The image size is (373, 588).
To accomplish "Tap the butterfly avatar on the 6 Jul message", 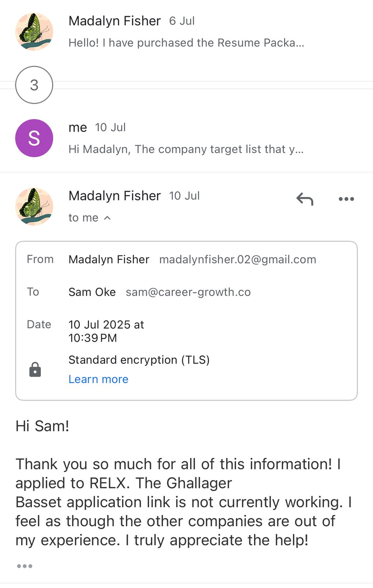I will point(34,32).
